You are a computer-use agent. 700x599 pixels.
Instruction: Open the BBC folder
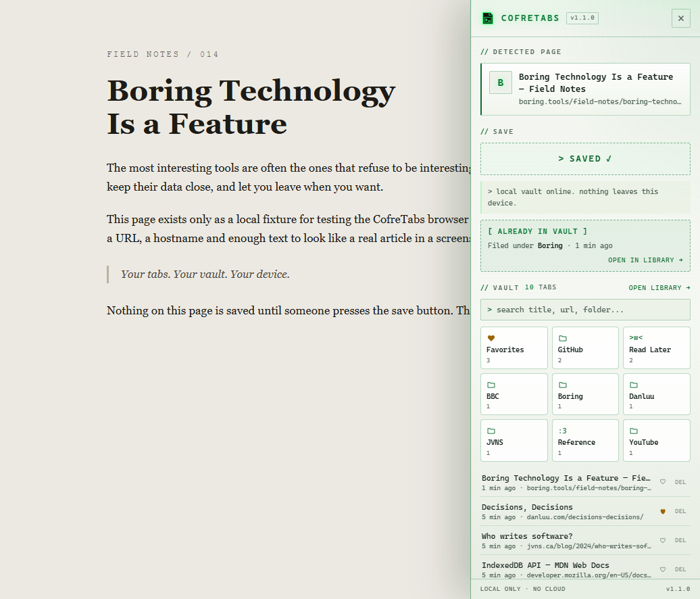click(x=514, y=394)
